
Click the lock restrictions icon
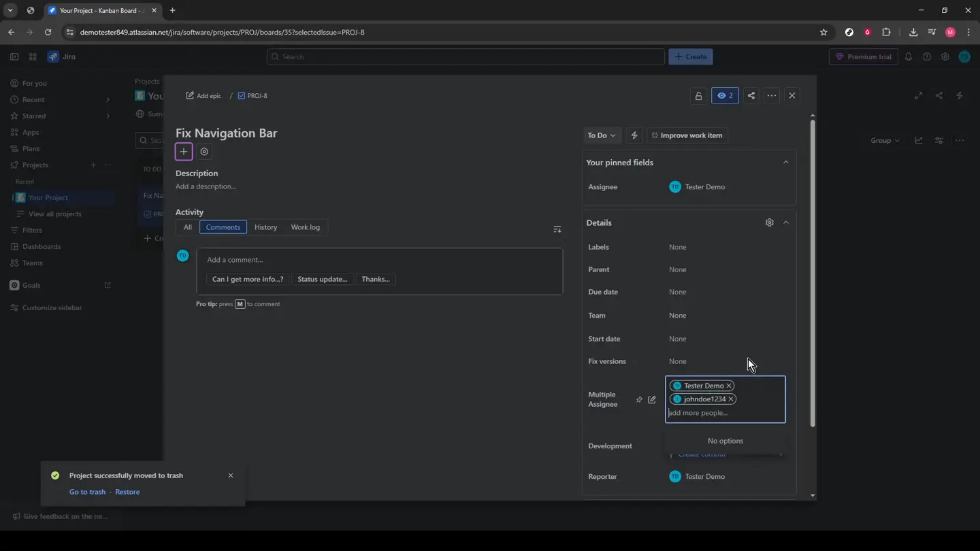point(698,96)
